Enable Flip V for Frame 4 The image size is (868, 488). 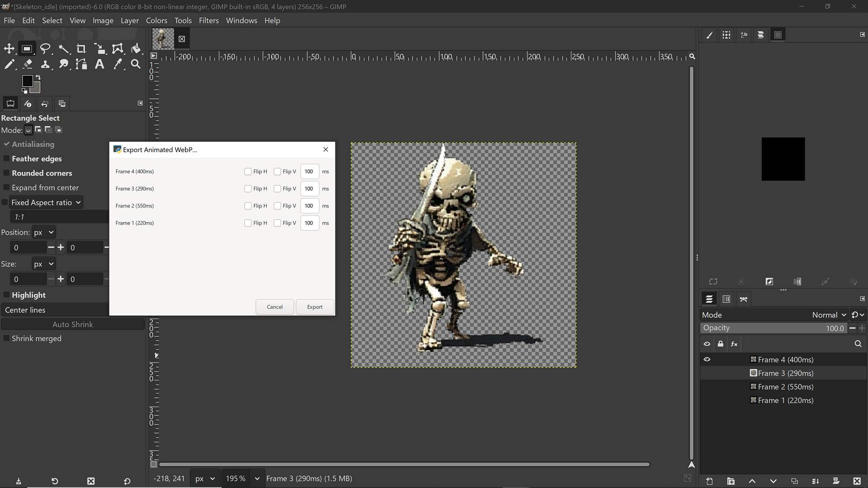(277, 172)
